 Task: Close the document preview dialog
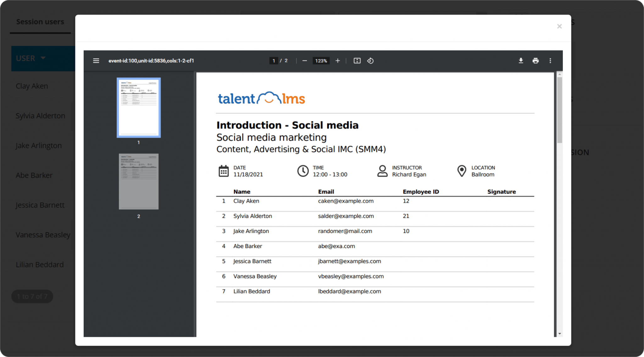click(x=559, y=26)
